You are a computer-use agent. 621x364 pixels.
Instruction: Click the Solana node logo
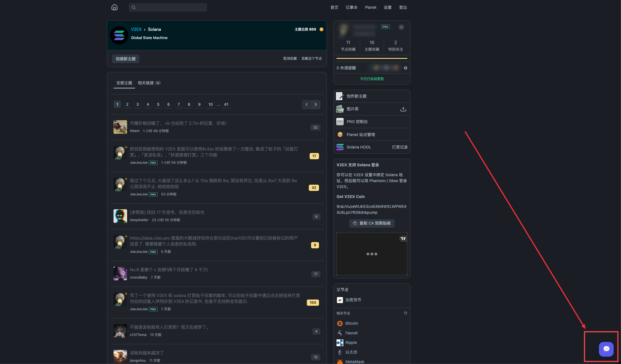(119, 35)
